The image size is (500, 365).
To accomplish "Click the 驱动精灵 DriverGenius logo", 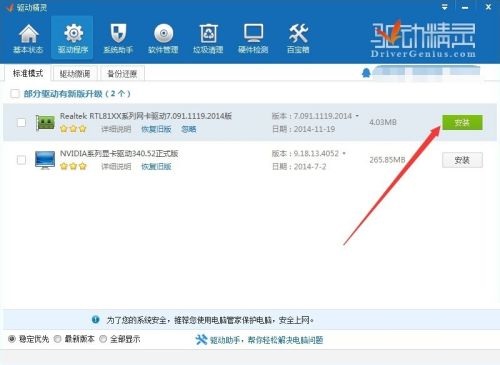I will pyautogui.click(x=423, y=39).
